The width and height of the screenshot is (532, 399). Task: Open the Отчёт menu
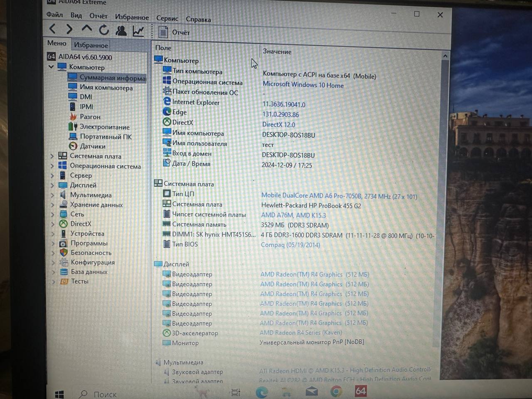coord(98,16)
